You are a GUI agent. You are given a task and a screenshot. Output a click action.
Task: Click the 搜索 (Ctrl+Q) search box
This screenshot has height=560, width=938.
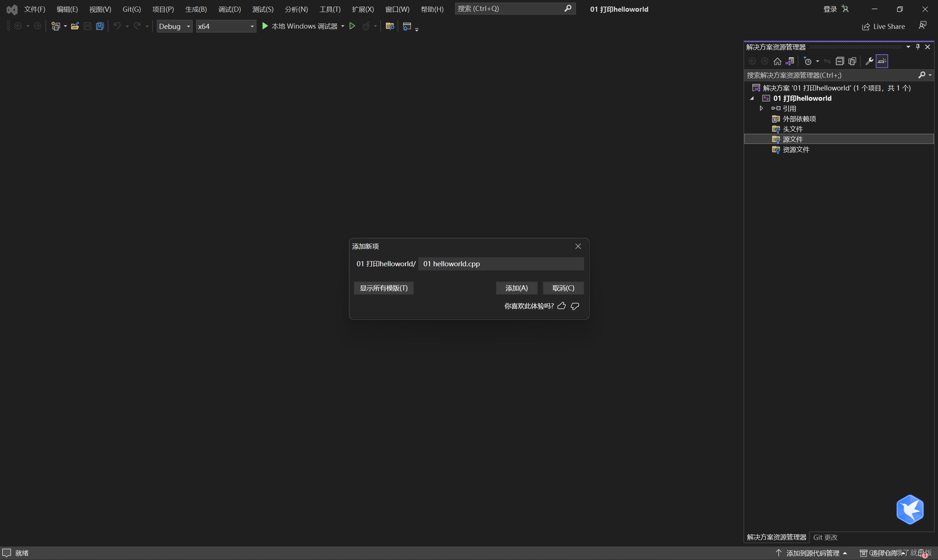[x=515, y=9]
